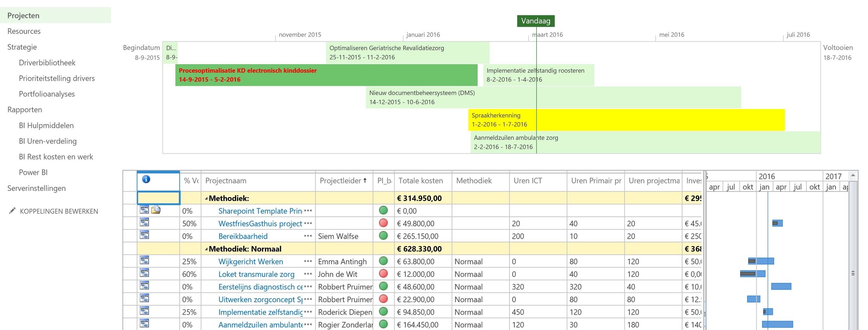Collapse the blank 'Methodiek:' group
The width and height of the screenshot is (868, 330).
click(x=206, y=199)
